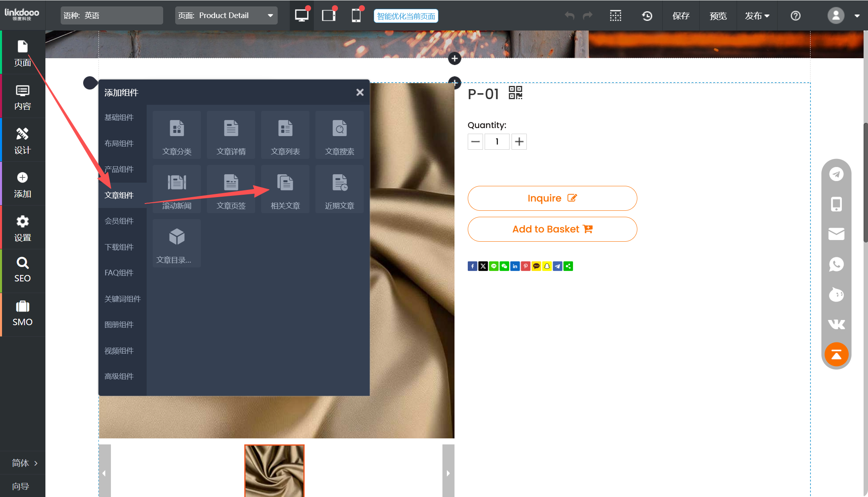The width and height of the screenshot is (868, 497).
Task: Choose the 文章搜索 article search component
Action: 339,135
